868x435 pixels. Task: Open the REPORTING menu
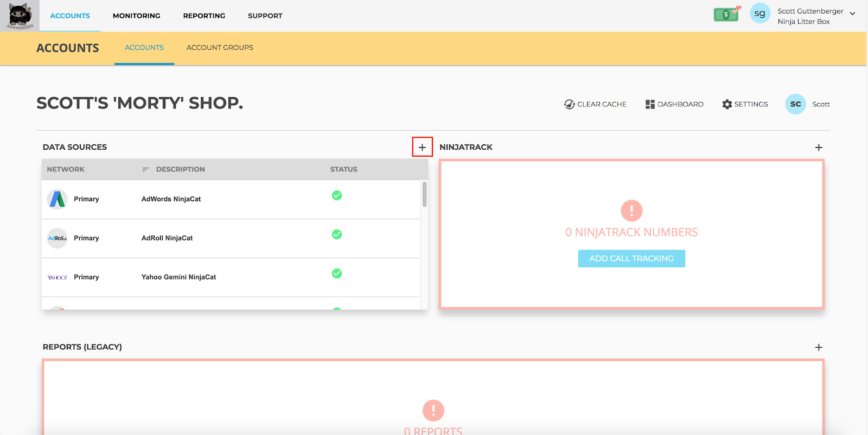click(x=204, y=16)
